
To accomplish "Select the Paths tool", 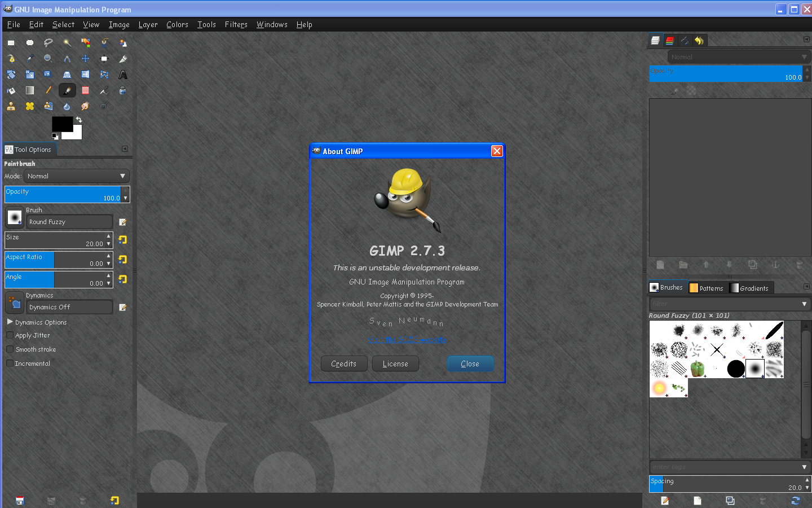I will (11, 59).
